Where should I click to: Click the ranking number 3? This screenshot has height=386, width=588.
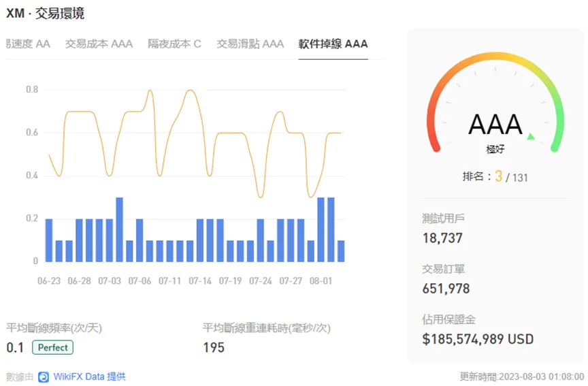pos(498,176)
